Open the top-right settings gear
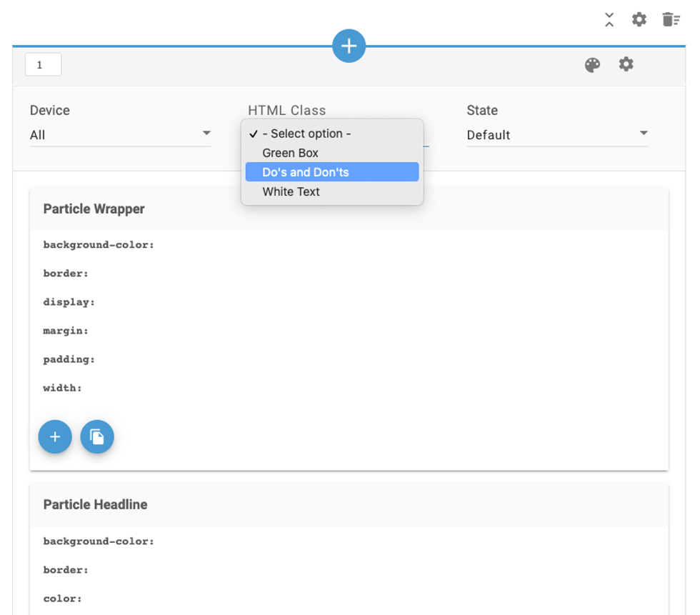Viewport: 700px width, 615px height. tap(639, 20)
